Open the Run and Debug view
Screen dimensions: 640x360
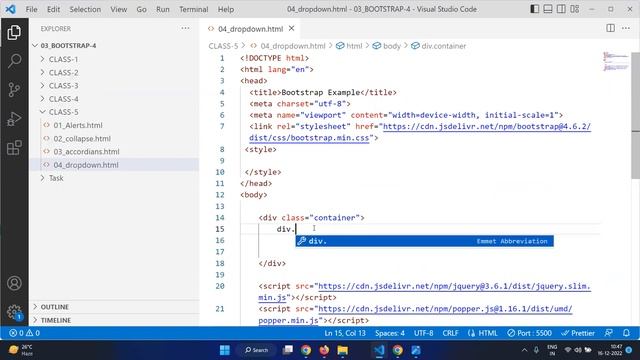(x=14, y=119)
